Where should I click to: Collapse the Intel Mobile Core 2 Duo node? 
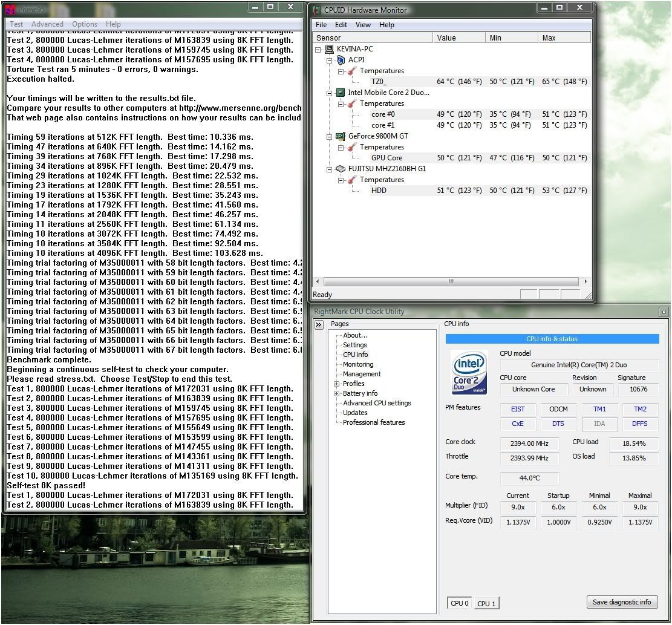click(x=329, y=93)
